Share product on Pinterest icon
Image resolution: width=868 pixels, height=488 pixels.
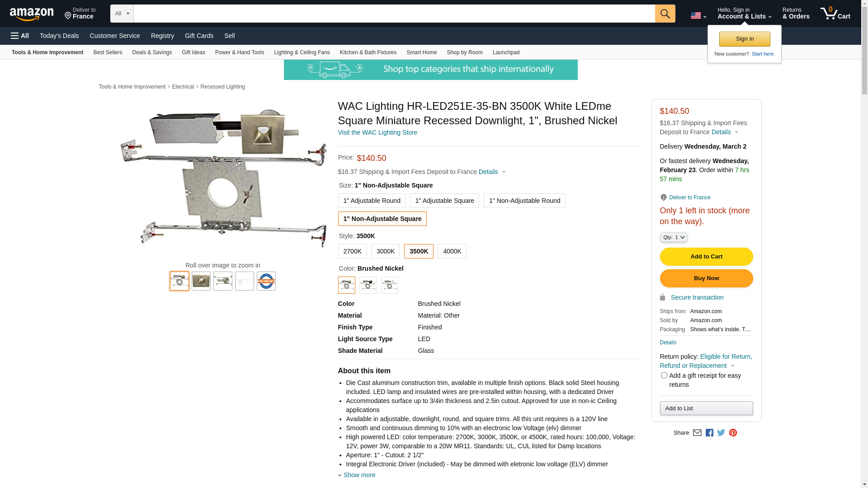click(733, 433)
